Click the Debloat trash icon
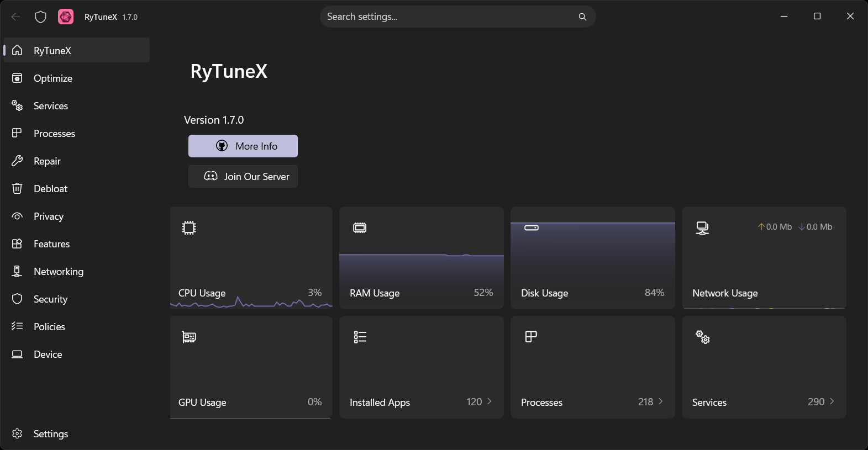Screen dimensions: 868x450 coord(17,188)
